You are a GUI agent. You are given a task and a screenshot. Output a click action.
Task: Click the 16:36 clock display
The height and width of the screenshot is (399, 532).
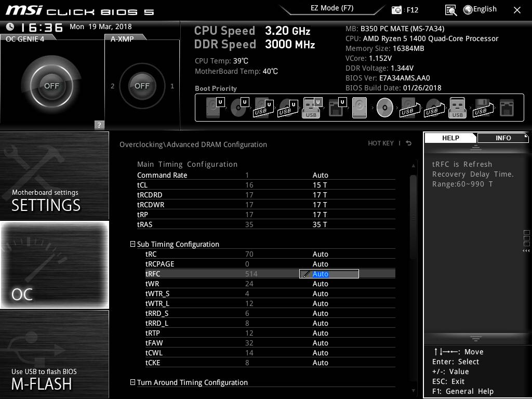[x=42, y=27]
